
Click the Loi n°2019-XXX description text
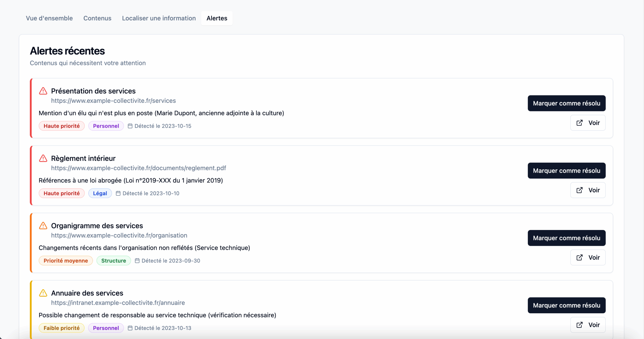click(x=131, y=180)
